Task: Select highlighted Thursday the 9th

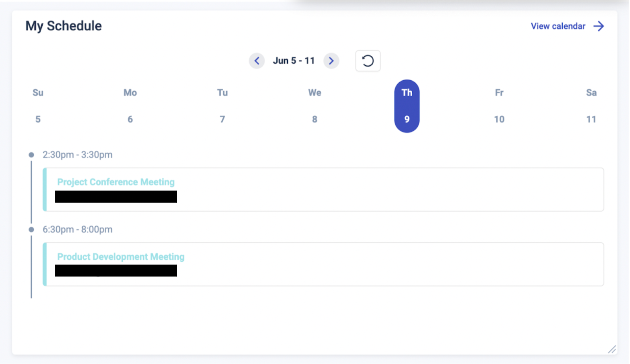Action: tap(407, 106)
